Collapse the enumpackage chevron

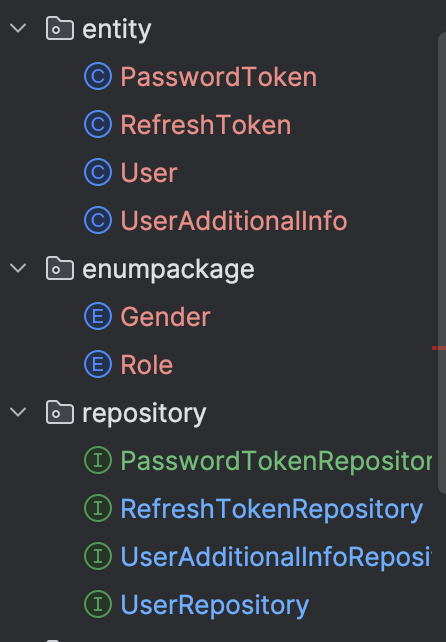tap(18, 268)
